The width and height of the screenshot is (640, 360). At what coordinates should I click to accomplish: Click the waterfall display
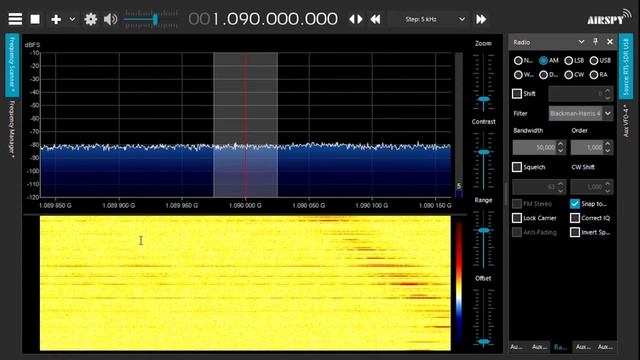pyautogui.click(x=245, y=283)
